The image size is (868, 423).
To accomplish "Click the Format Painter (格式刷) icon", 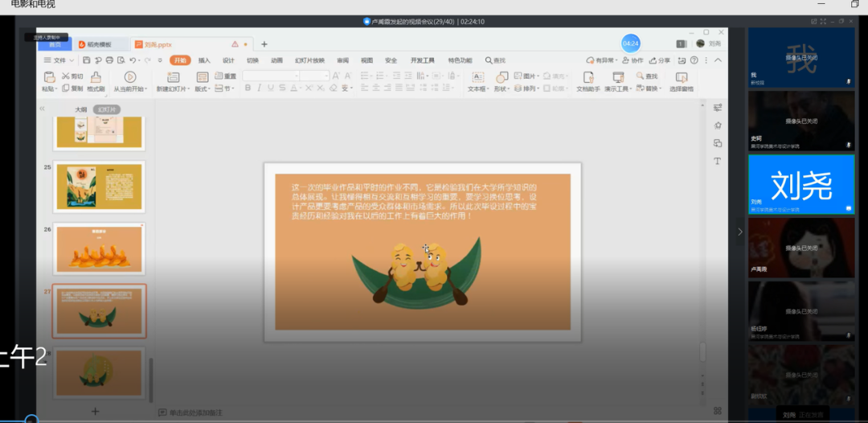I will tap(96, 77).
